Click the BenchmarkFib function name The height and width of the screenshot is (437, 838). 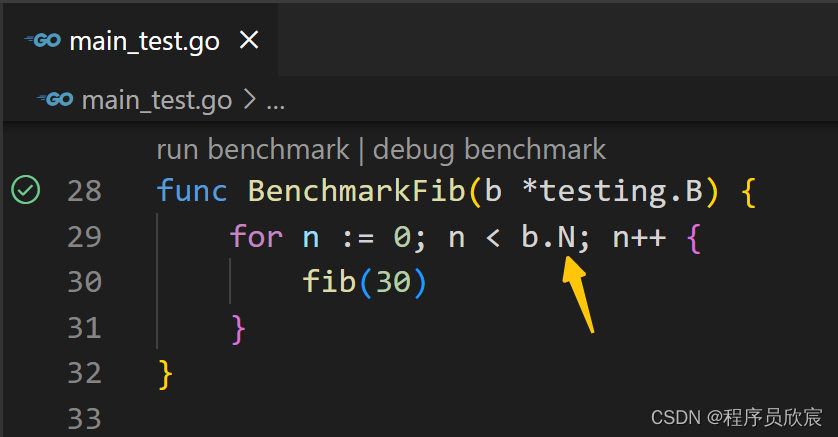click(x=357, y=191)
